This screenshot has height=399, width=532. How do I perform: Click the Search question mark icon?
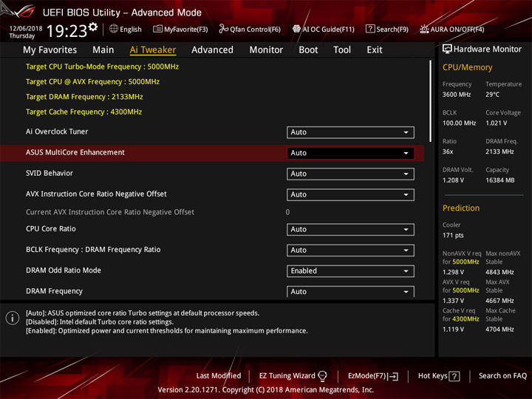point(370,29)
